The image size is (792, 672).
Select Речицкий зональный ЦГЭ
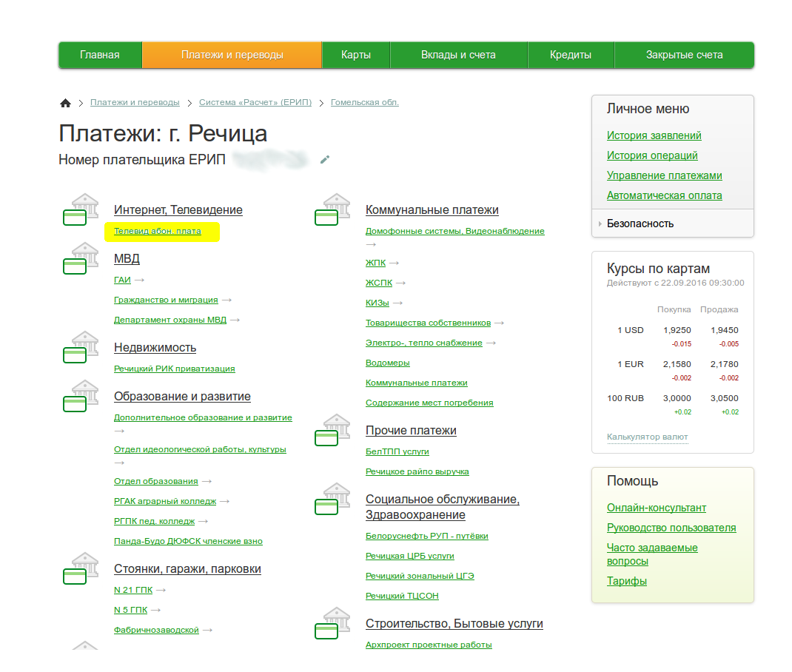(x=420, y=576)
